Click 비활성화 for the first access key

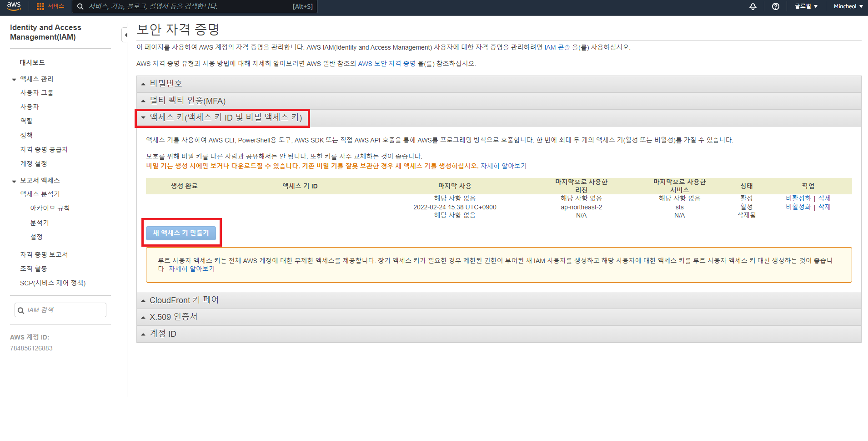pyautogui.click(x=798, y=198)
